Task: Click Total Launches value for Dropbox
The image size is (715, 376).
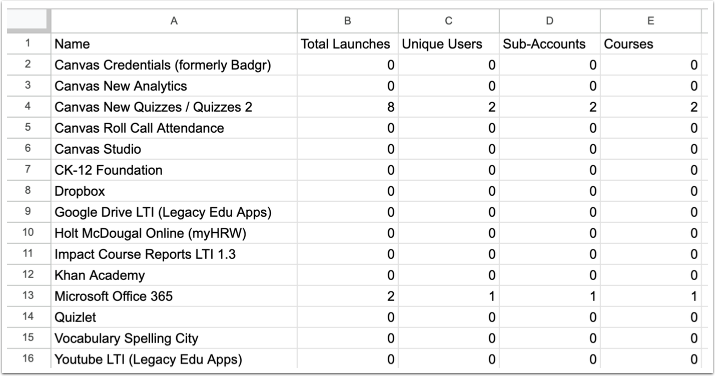Action: pyautogui.click(x=347, y=191)
